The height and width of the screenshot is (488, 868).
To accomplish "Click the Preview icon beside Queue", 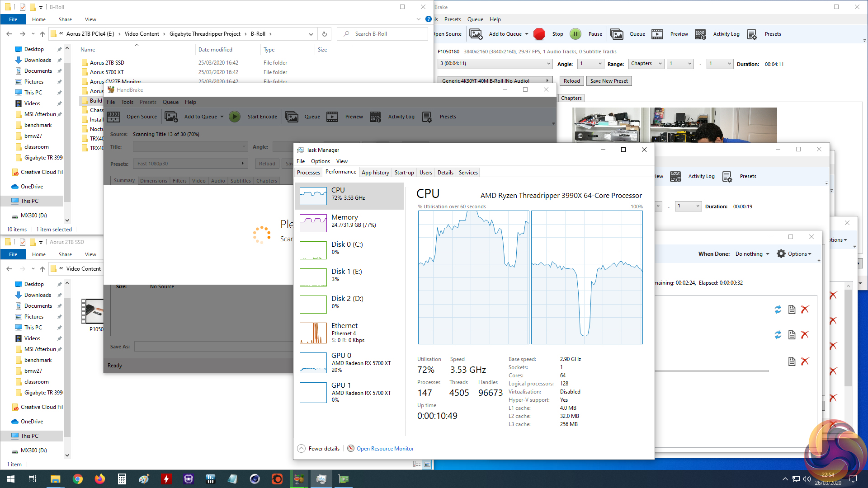I will 657,34.
